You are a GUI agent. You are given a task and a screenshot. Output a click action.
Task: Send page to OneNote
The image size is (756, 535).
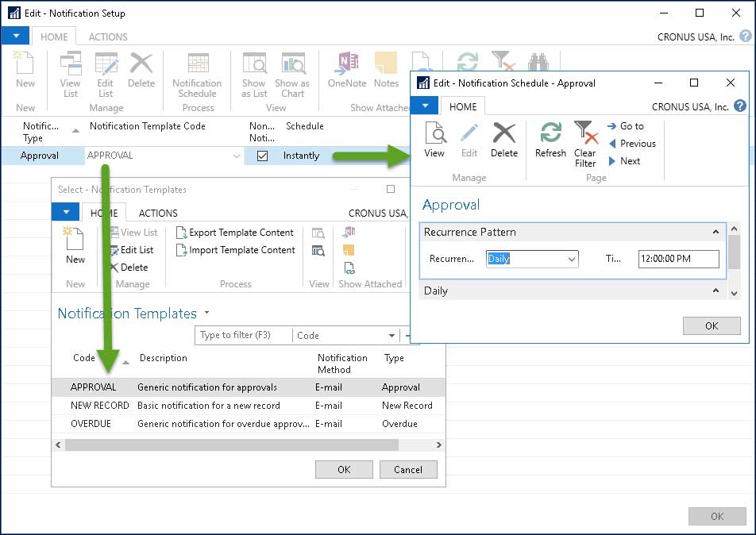click(347, 75)
